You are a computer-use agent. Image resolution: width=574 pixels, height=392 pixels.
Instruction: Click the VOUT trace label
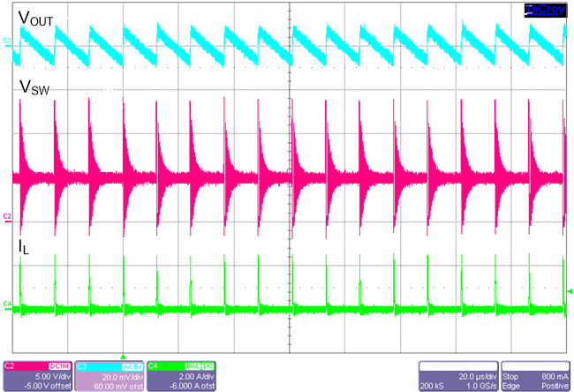pos(36,17)
